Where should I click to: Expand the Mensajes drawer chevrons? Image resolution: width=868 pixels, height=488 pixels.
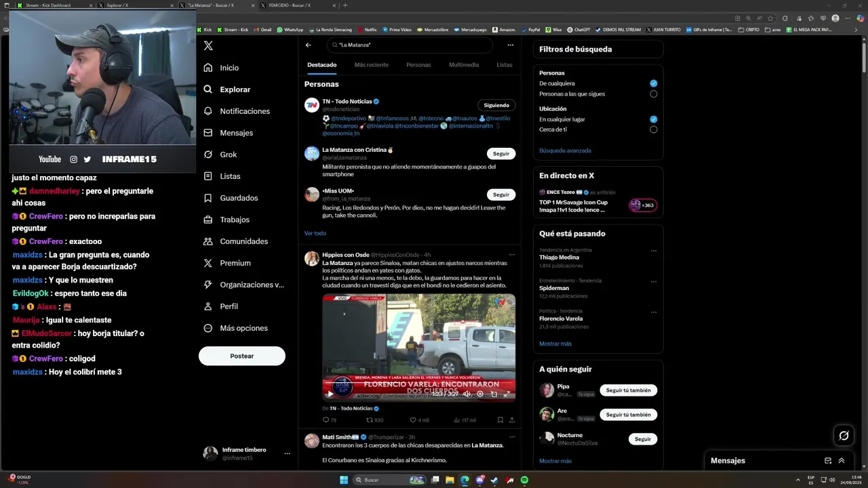pyautogui.click(x=842, y=461)
